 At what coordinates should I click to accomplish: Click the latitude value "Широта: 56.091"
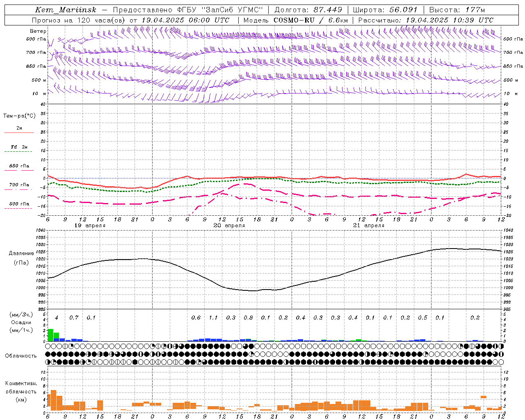pyautogui.click(x=385, y=10)
